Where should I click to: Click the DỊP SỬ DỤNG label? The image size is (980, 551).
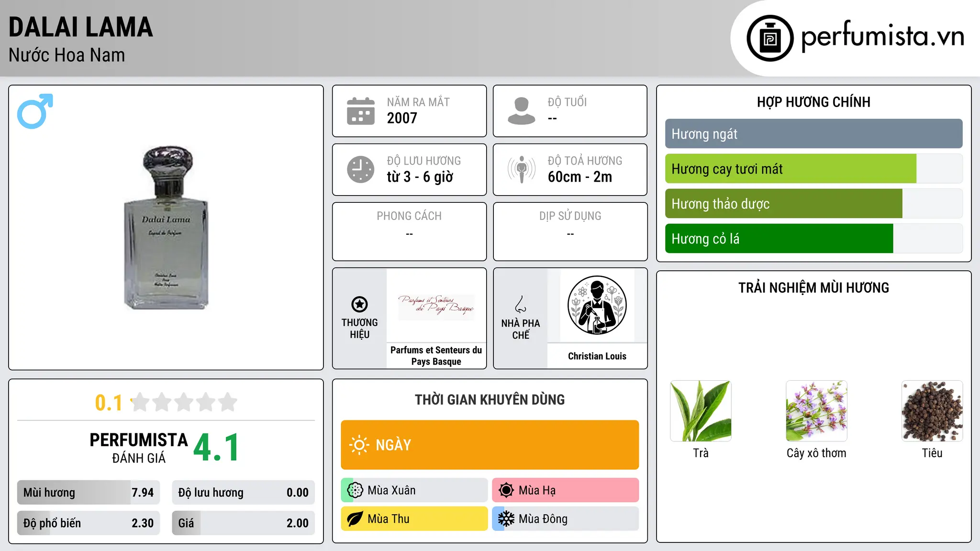570,216
